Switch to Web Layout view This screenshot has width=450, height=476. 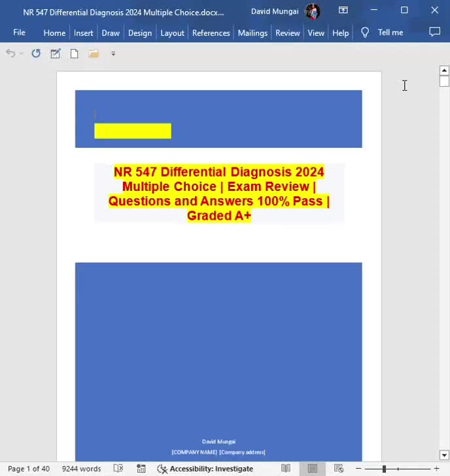(339, 468)
